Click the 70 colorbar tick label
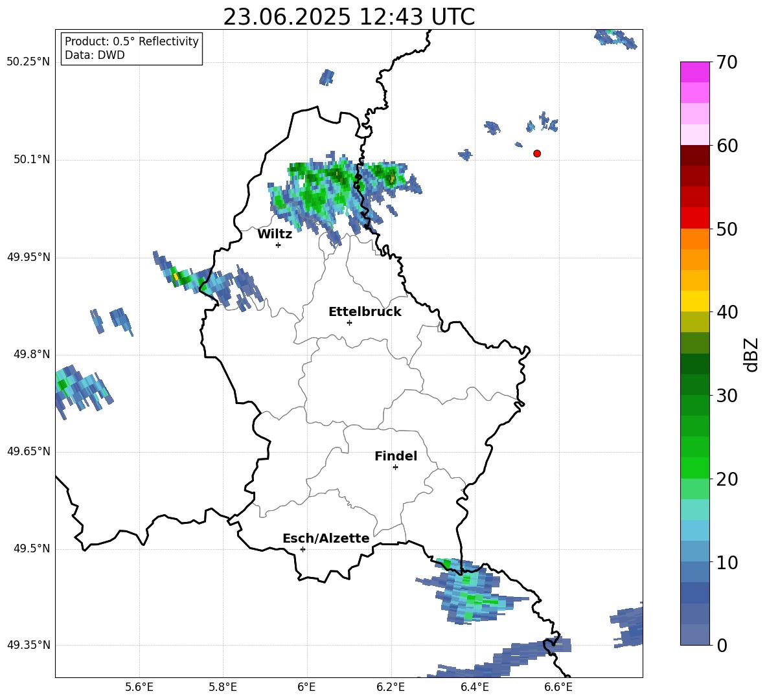This screenshot has width=767, height=700. 727,62
